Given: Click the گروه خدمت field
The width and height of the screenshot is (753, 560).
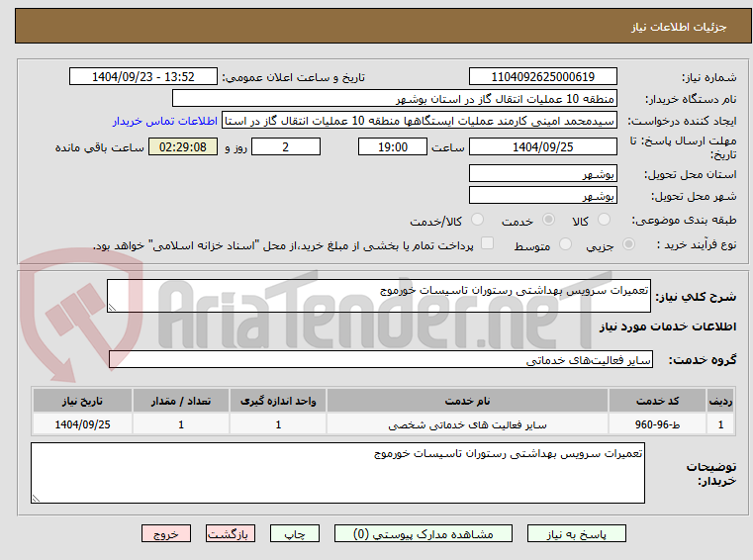Looking at the screenshot, I should (x=381, y=359).
